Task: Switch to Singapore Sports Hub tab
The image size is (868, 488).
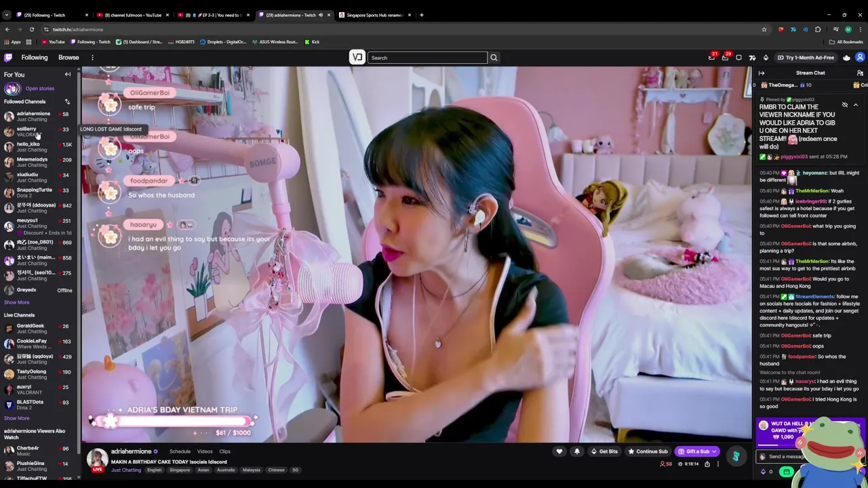Action: coord(375,15)
